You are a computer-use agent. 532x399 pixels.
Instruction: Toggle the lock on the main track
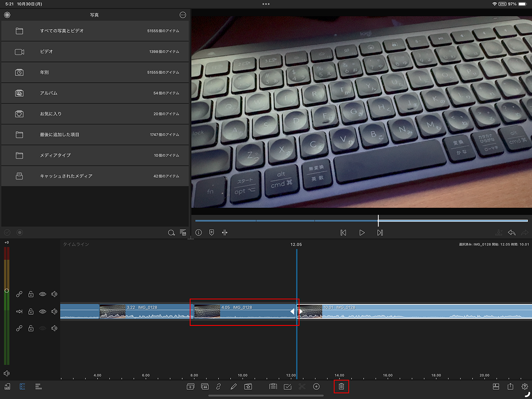tap(31, 312)
